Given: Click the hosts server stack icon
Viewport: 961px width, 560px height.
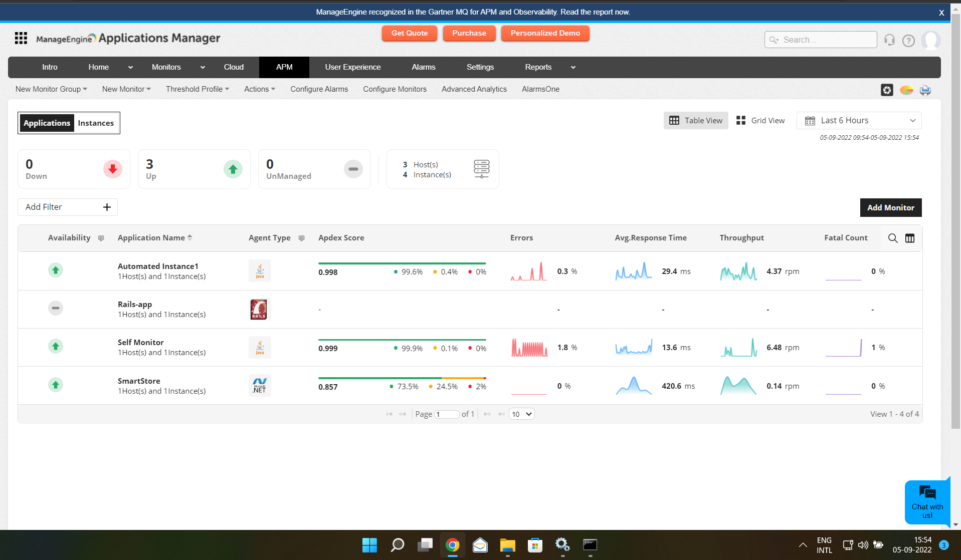Looking at the screenshot, I should pos(481,169).
